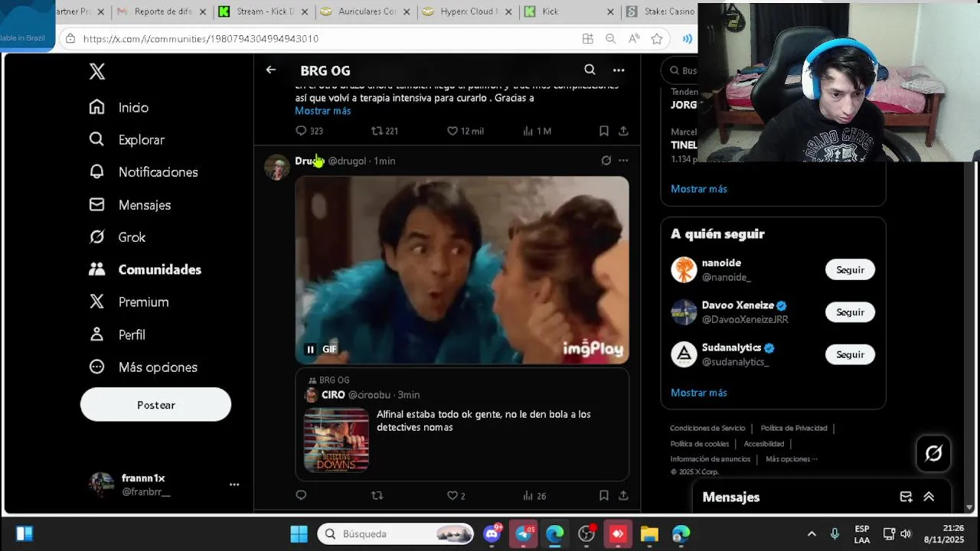
Task: Expand footer Más opciones menu
Action: 792,459
